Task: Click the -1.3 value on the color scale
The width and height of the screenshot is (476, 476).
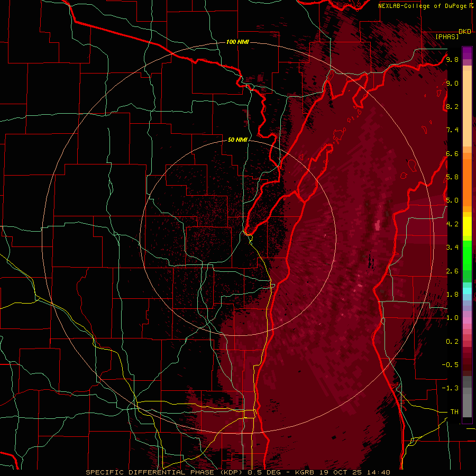Action: (x=450, y=388)
